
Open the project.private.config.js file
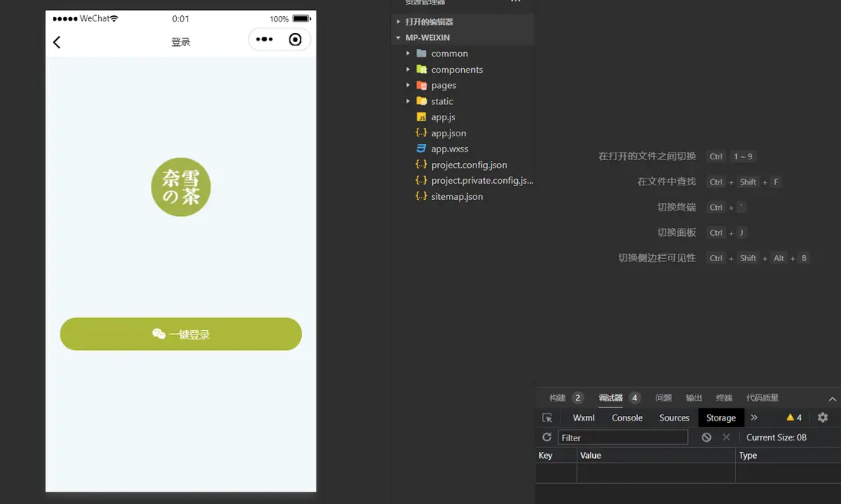[483, 181]
